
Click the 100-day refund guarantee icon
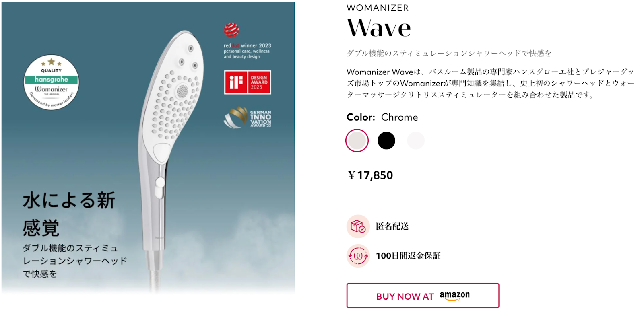[x=358, y=256]
